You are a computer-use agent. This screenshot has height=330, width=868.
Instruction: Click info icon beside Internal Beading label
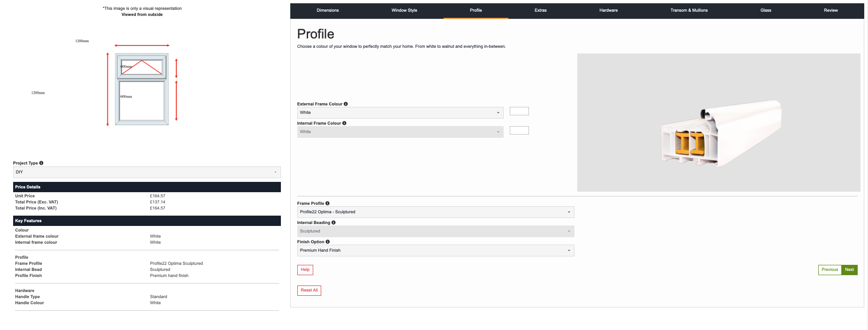click(x=333, y=223)
